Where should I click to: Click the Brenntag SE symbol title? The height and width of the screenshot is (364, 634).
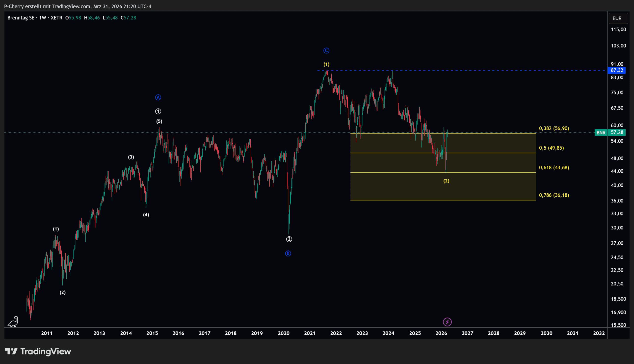click(21, 18)
